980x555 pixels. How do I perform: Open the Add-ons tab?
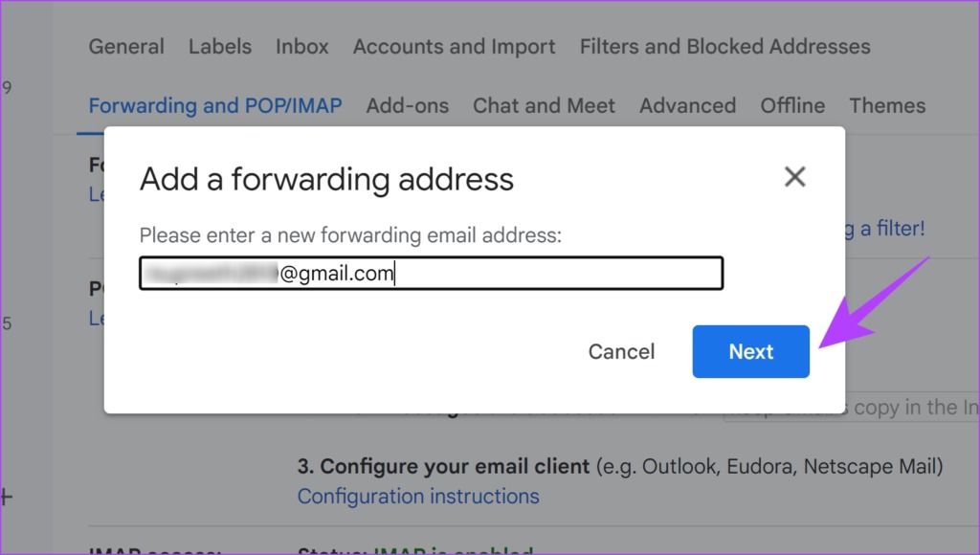407,106
